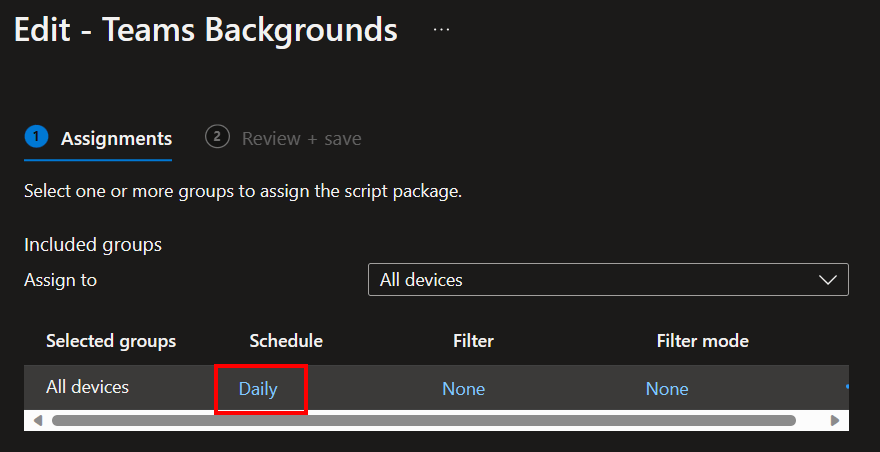This screenshot has height=452, width=880.
Task: Go to the Review + save tab
Action: tap(301, 139)
